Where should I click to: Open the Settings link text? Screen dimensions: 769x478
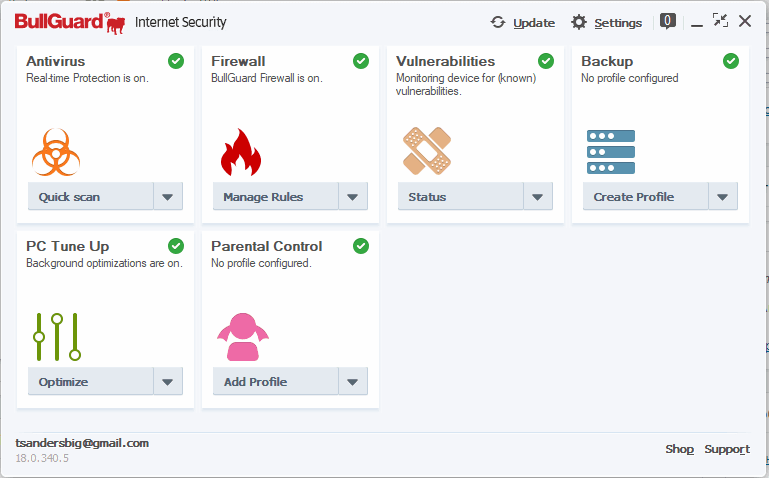pyautogui.click(x=618, y=23)
